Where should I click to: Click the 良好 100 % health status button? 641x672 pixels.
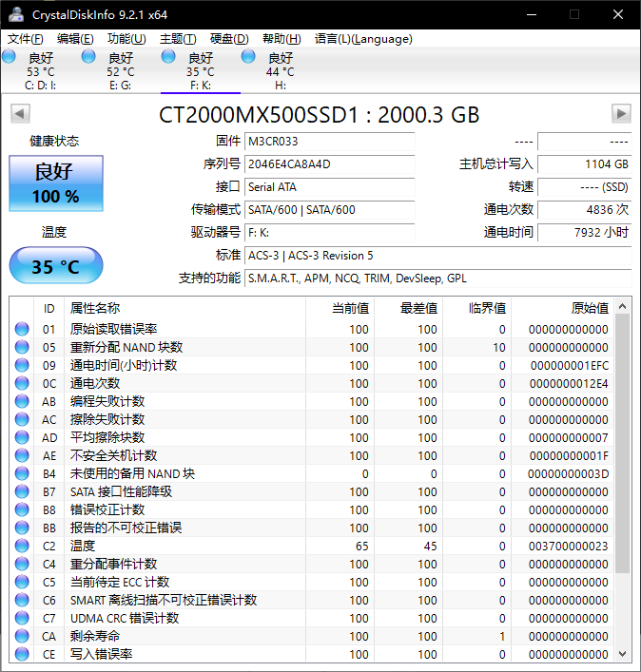click(x=56, y=183)
